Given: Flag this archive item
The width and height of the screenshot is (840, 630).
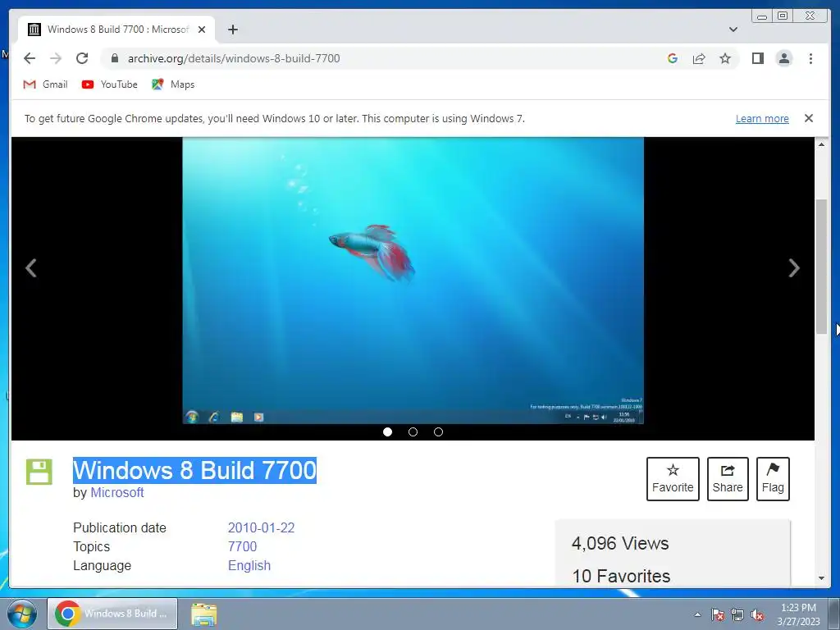Looking at the screenshot, I should pos(773,479).
